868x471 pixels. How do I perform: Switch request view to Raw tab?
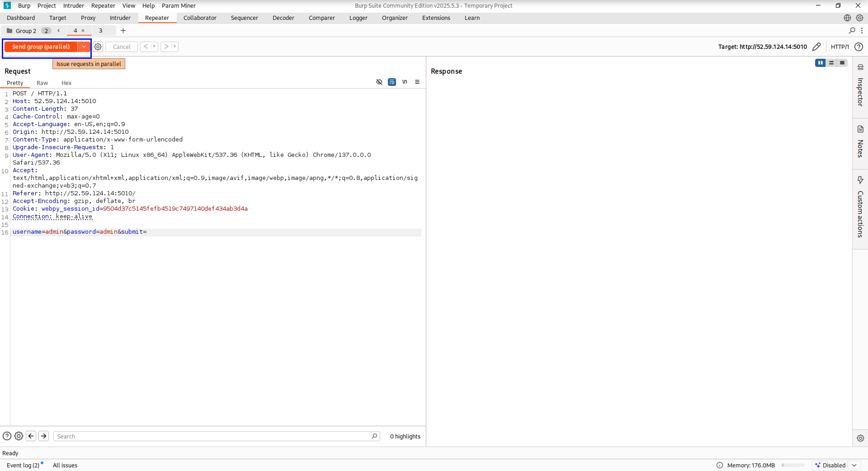(42, 83)
